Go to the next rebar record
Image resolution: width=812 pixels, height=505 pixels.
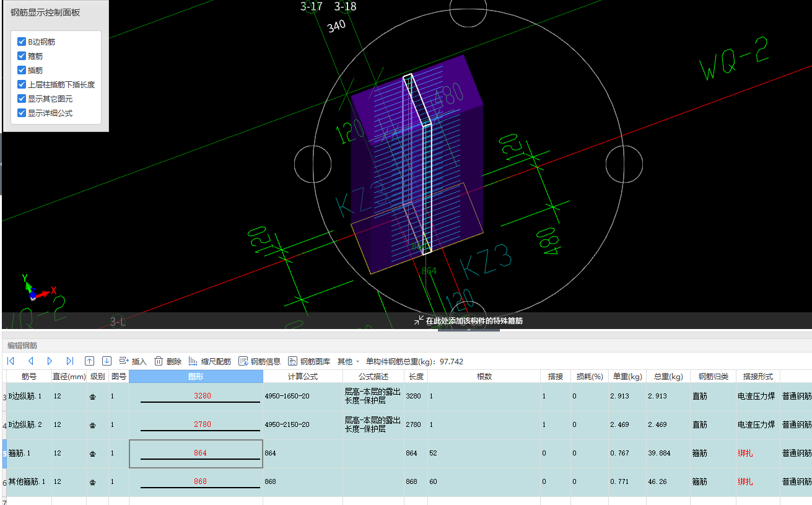click(50, 361)
